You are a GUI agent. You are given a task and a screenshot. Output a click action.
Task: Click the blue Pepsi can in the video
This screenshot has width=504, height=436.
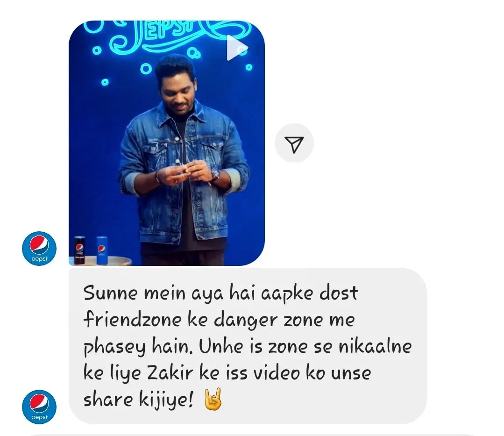[102, 250]
